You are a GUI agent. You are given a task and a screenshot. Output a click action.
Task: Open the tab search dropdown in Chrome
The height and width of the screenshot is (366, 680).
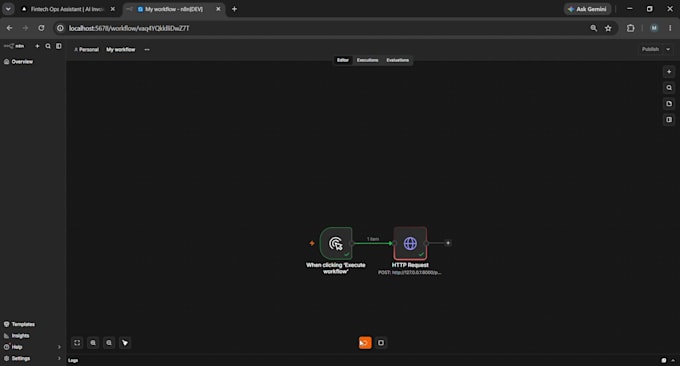point(8,9)
